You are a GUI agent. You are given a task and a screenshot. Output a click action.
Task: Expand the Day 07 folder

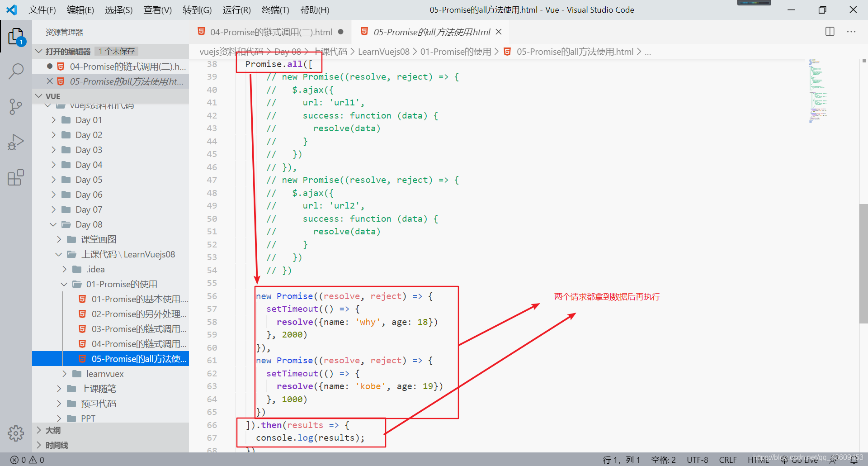click(53, 209)
